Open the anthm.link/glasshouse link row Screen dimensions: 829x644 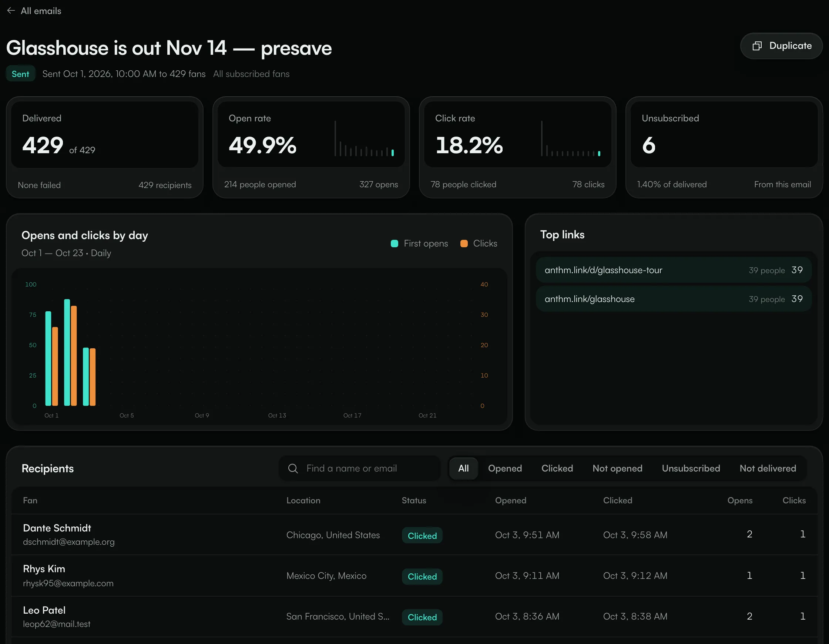pos(673,299)
